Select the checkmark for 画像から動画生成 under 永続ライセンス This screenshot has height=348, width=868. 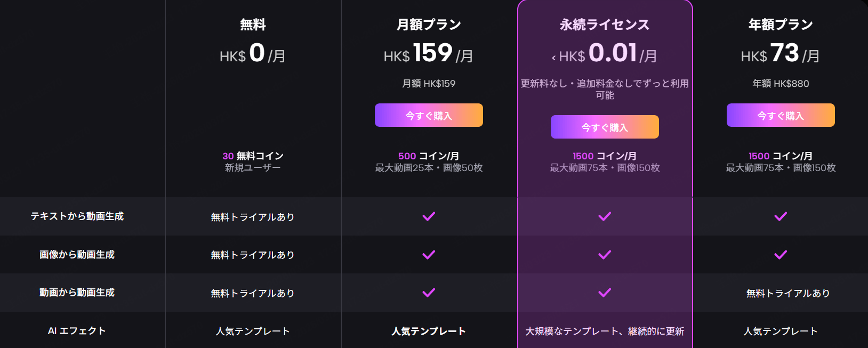click(605, 255)
